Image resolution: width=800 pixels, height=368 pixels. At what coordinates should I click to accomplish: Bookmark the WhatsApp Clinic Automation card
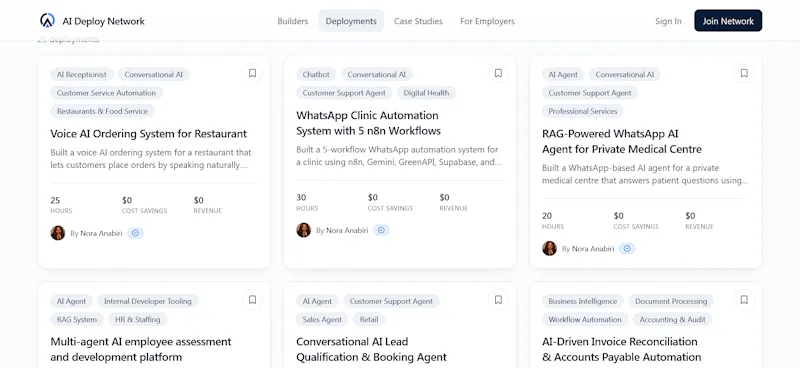pos(498,73)
